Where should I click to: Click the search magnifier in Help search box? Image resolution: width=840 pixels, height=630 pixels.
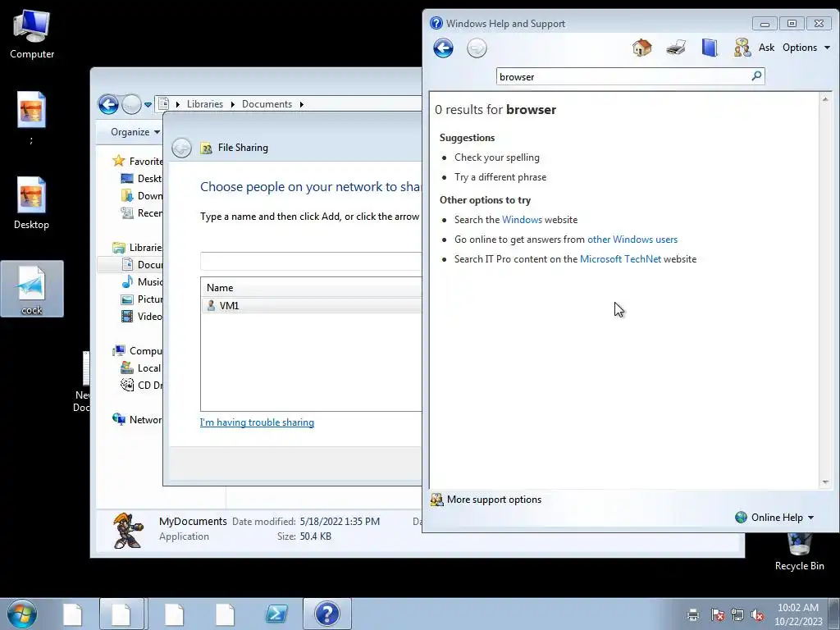click(756, 76)
